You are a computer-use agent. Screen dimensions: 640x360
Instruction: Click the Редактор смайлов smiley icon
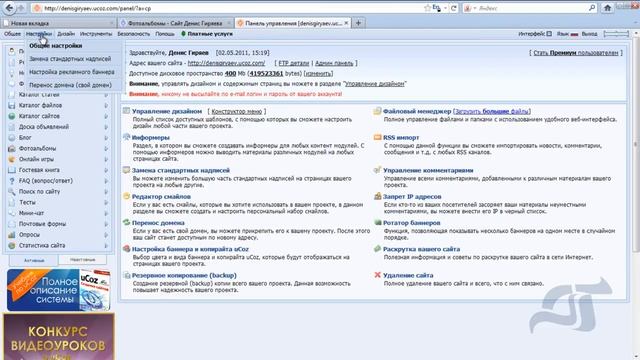point(127,196)
